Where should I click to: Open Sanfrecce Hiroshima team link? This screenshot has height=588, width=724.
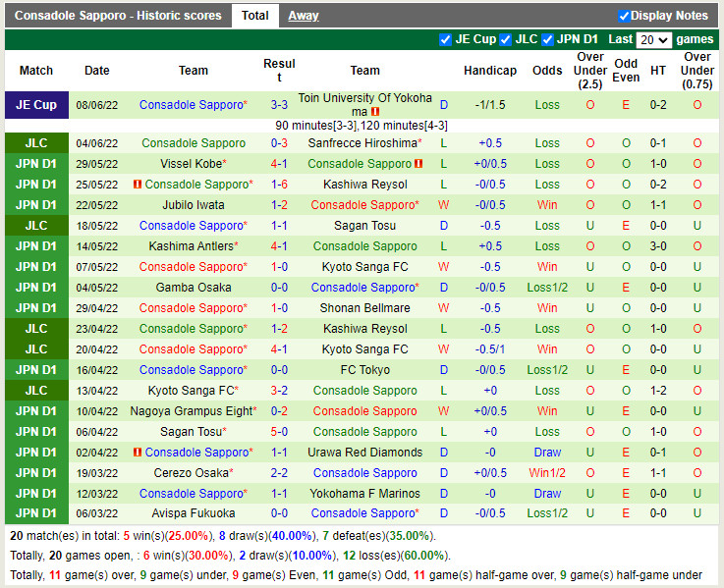tap(364, 143)
